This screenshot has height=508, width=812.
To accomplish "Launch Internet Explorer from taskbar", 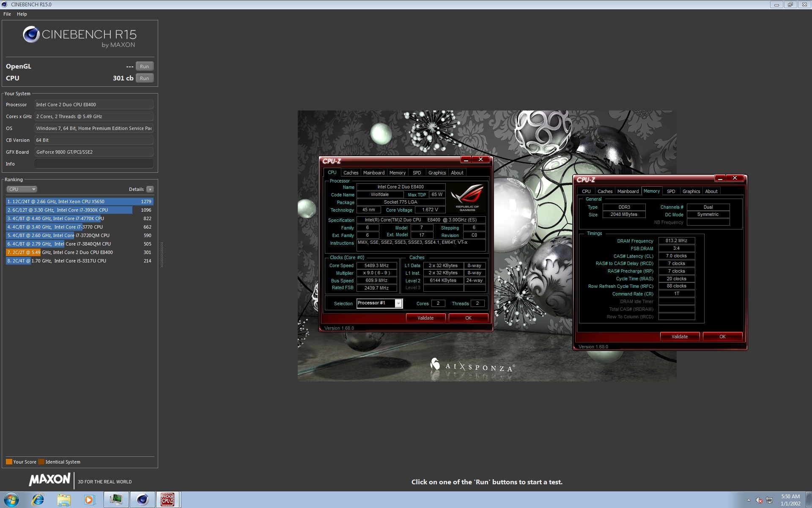I will (38, 500).
